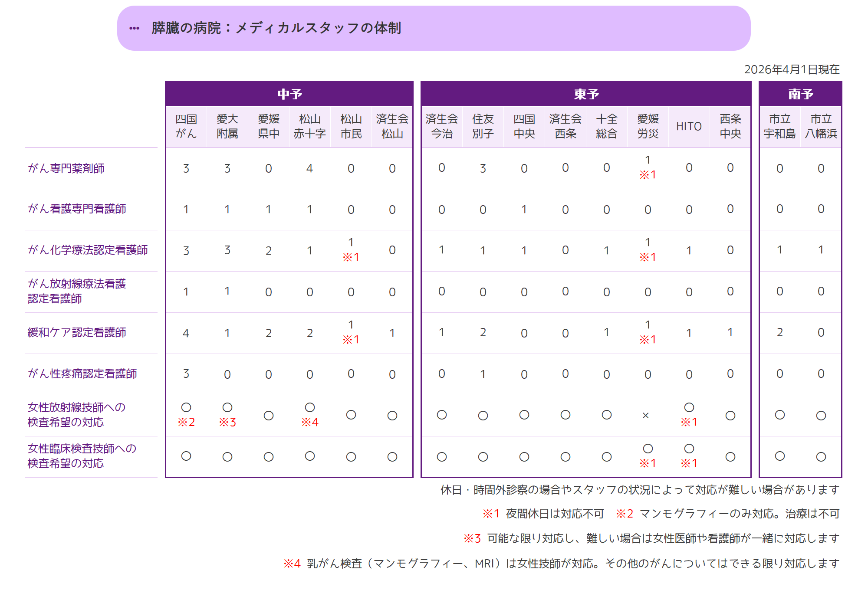Click the footnote 休日・時間外診察の場合 sentence

click(x=640, y=490)
